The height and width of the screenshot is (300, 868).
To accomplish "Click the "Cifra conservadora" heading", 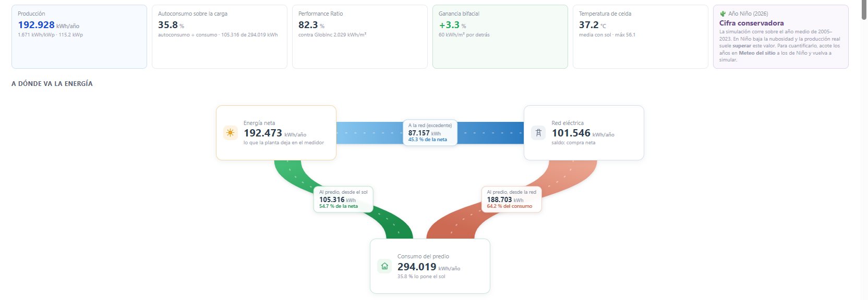I will [751, 23].
